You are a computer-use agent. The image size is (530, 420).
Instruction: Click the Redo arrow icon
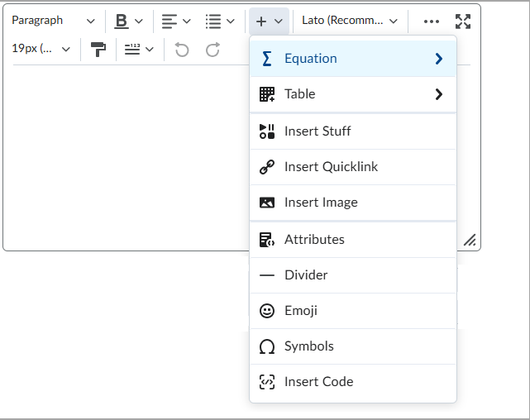click(x=212, y=50)
